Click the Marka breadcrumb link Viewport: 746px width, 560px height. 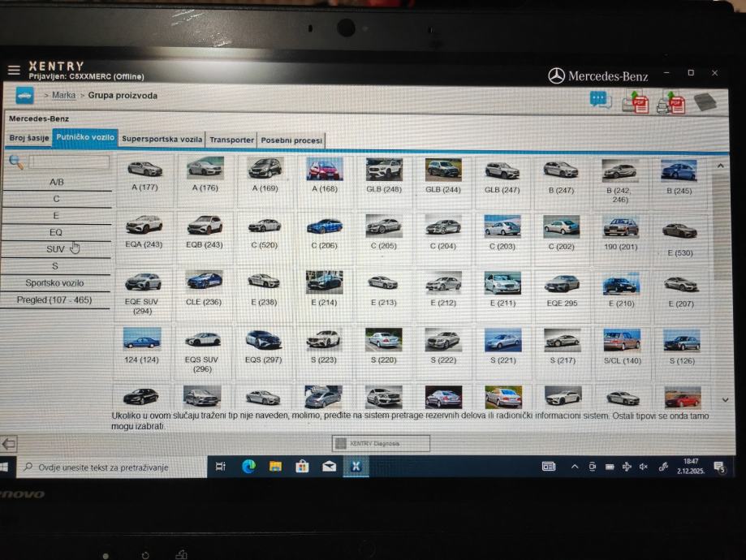pyautogui.click(x=64, y=95)
